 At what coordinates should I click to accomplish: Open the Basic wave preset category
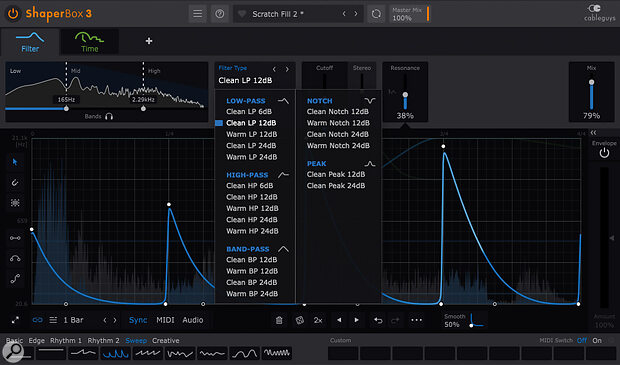[x=14, y=340]
